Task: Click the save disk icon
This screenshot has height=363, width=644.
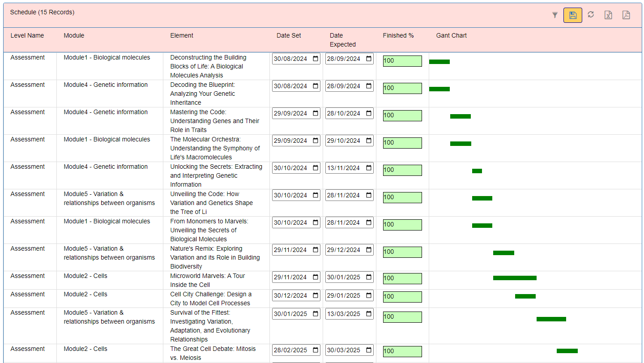Action: (x=572, y=15)
